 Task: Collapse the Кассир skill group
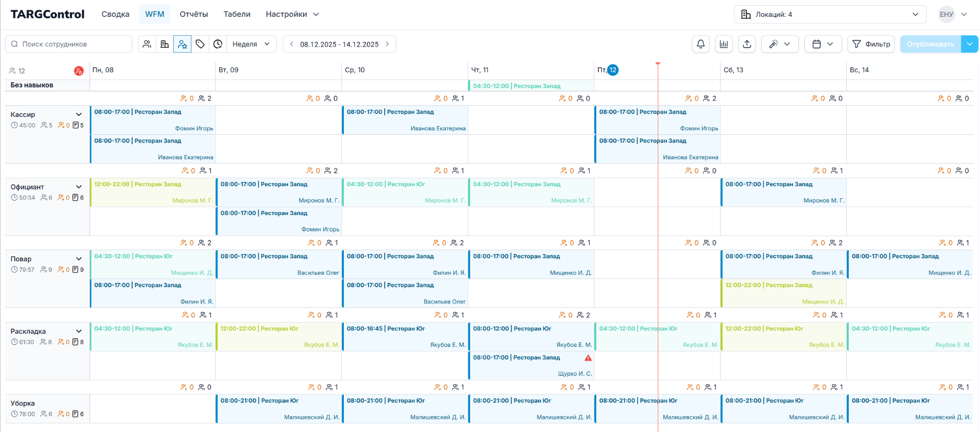79,114
